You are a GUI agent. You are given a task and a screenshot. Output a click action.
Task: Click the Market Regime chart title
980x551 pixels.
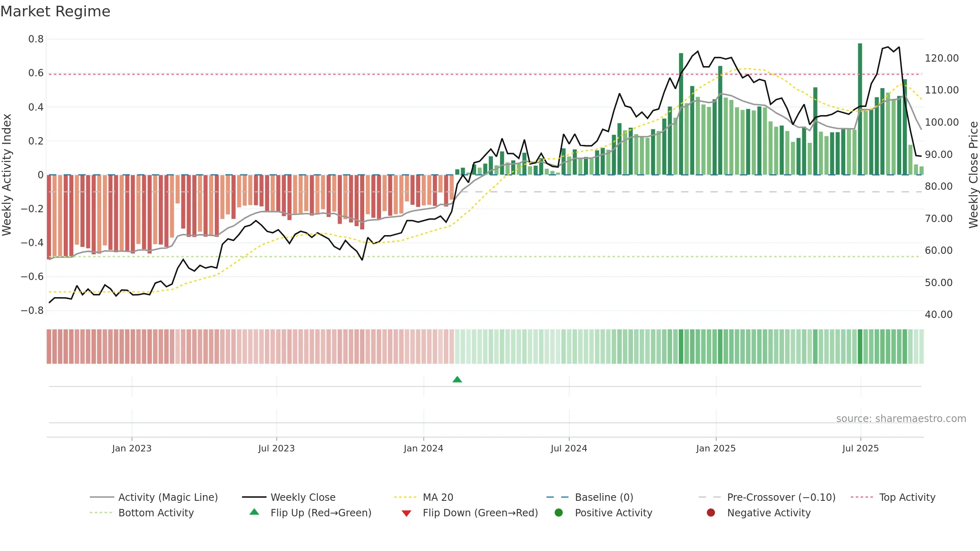55,11
